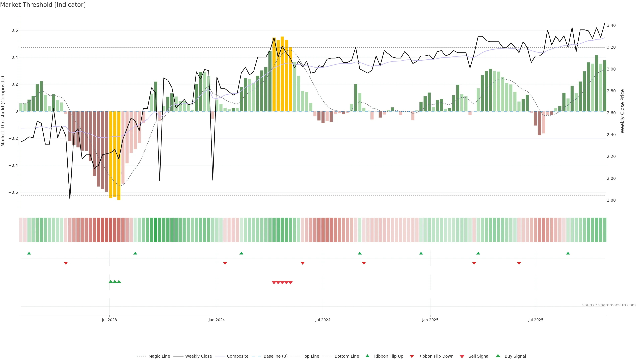The height and width of the screenshot is (362, 644).
Task: Click the Ribbon Flip Down legend triangle
Action: click(x=412, y=356)
